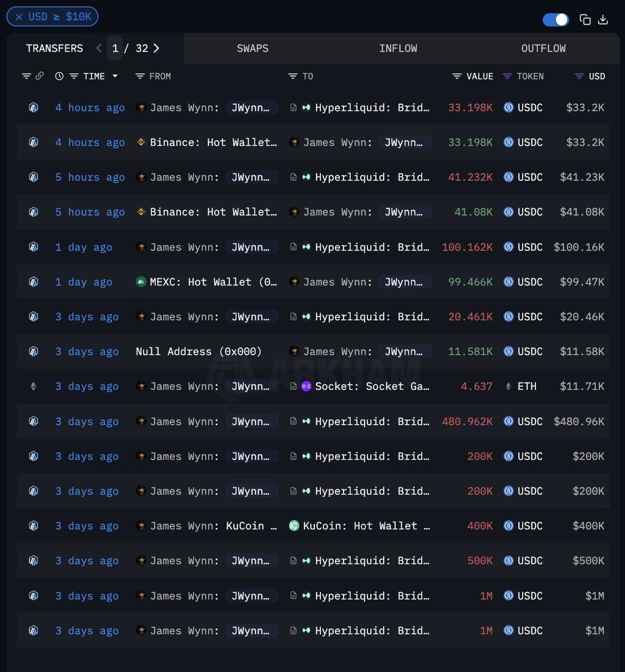Open '5 hours ago' link in 41.232K row
Image resolution: width=625 pixels, height=672 pixels.
[x=90, y=177]
